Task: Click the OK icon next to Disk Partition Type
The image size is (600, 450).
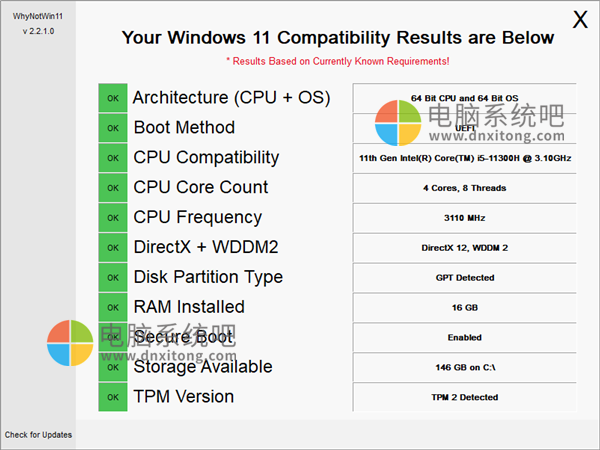Action: [x=113, y=277]
